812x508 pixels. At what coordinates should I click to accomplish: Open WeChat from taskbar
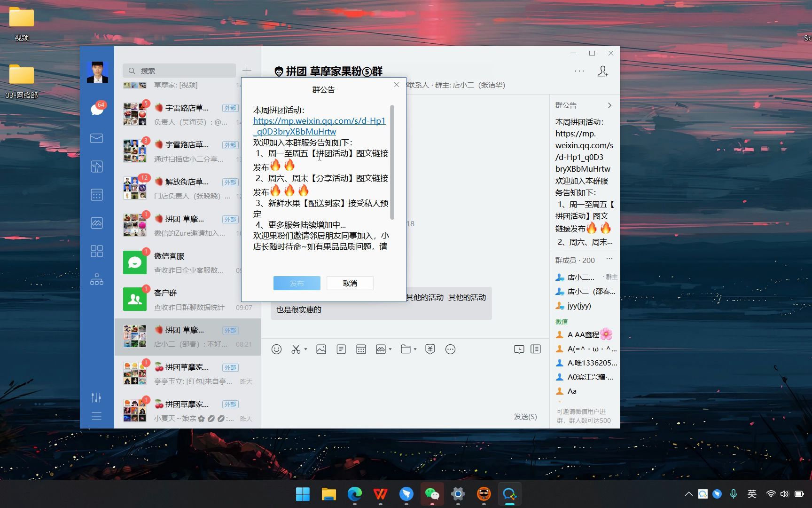point(432,494)
